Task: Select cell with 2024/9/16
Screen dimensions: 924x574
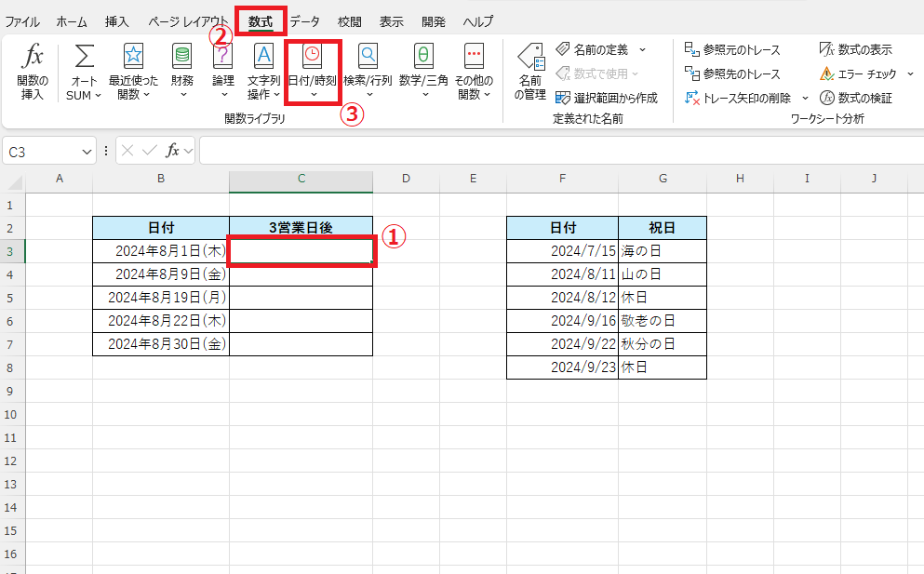Action: [x=563, y=321]
